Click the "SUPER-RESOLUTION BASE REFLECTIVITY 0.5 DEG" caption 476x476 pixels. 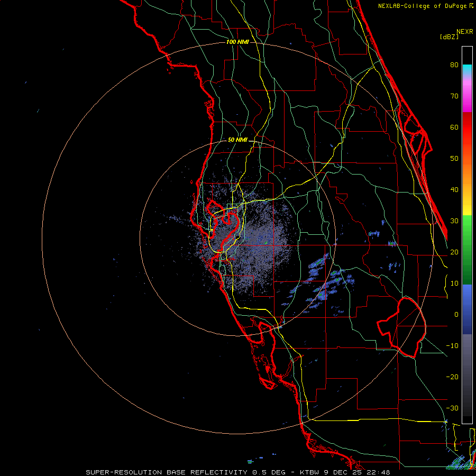186,472
